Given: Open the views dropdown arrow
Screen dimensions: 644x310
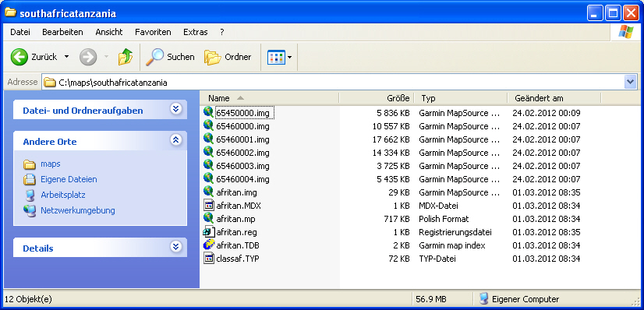Looking at the screenshot, I should 289,57.
